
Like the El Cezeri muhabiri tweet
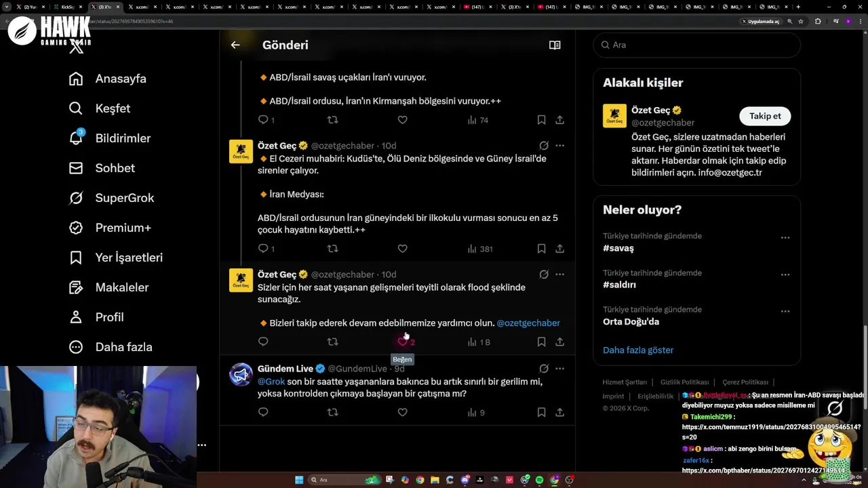[x=402, y=249]
